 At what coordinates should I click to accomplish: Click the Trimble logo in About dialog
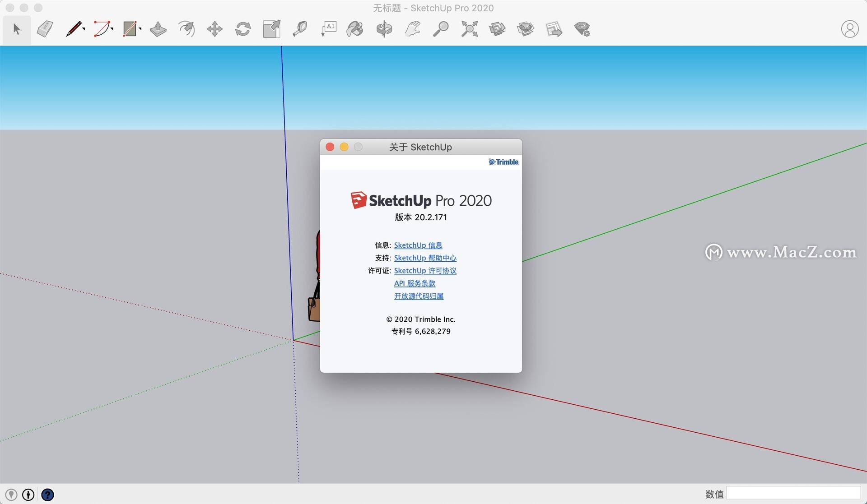pyautogui.click(x=503, y=162)
